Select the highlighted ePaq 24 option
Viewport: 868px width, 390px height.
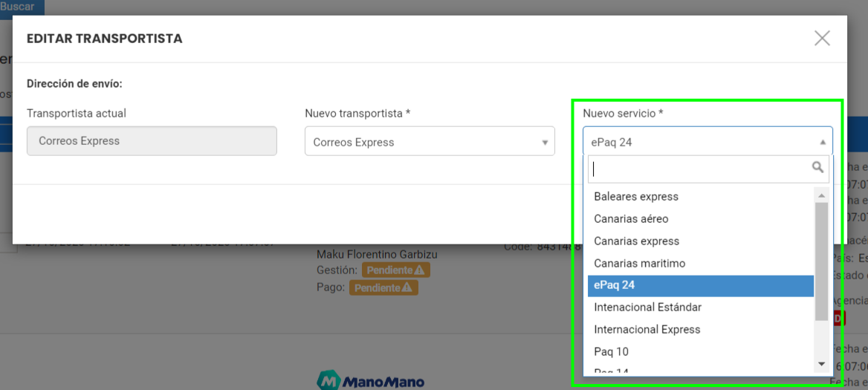(701, 285)
